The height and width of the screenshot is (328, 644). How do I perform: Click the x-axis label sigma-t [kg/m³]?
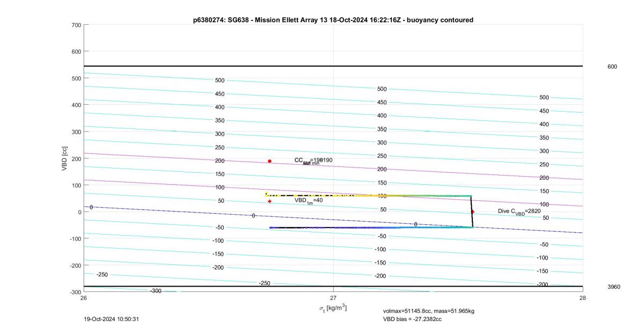pyautogui.click(x=333, y=308)
